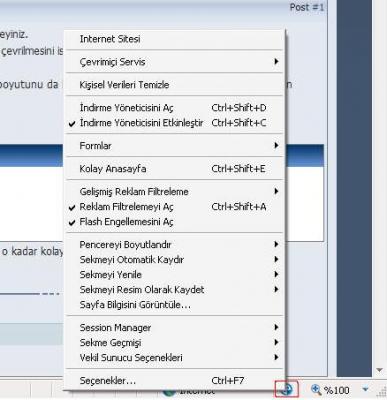Toggle İndirme Yöneticisini Etkinleştir checkmark
Viewport: 387px width, 400px height.
click(x=174, y=123)
